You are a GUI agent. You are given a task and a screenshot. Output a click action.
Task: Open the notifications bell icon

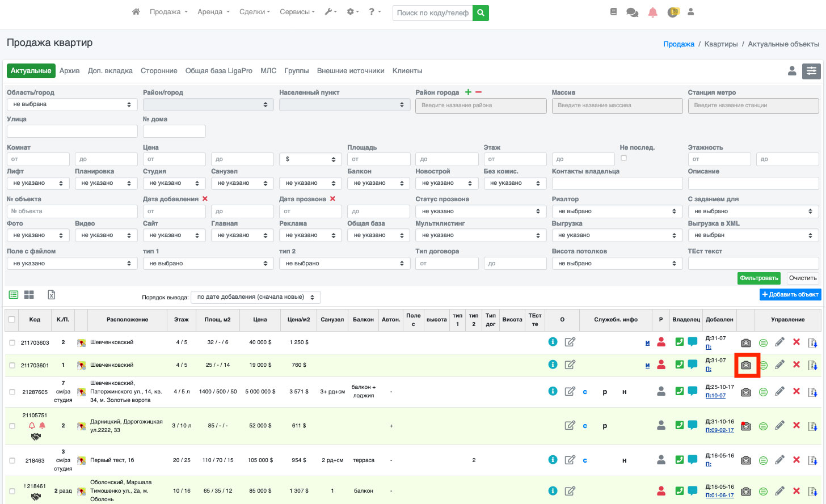[x=653, y=12]
